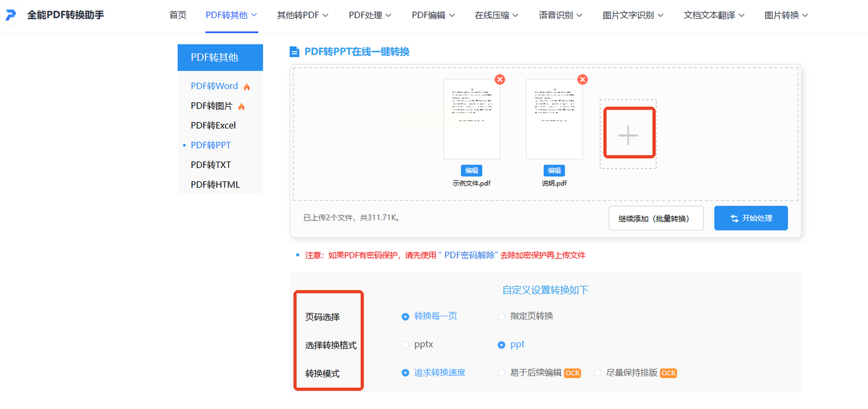Select the 指定页转换 radio option
The image size is (868, 409).
[x=502, y=316]
